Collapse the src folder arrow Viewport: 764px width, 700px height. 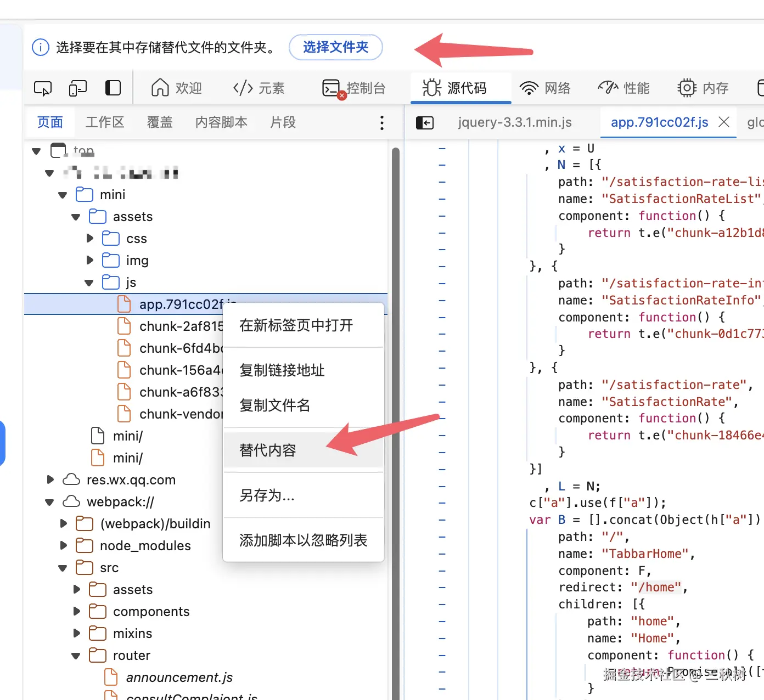tap(63, 568)
